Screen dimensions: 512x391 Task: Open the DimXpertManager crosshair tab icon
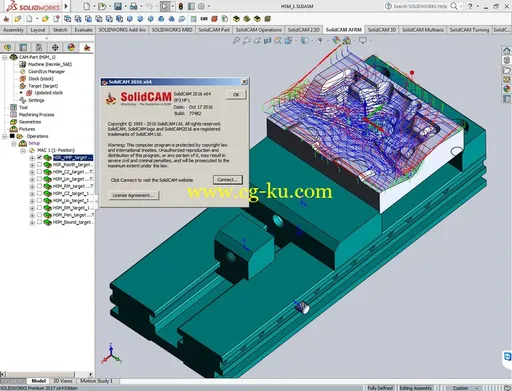[x=55, y=47]
